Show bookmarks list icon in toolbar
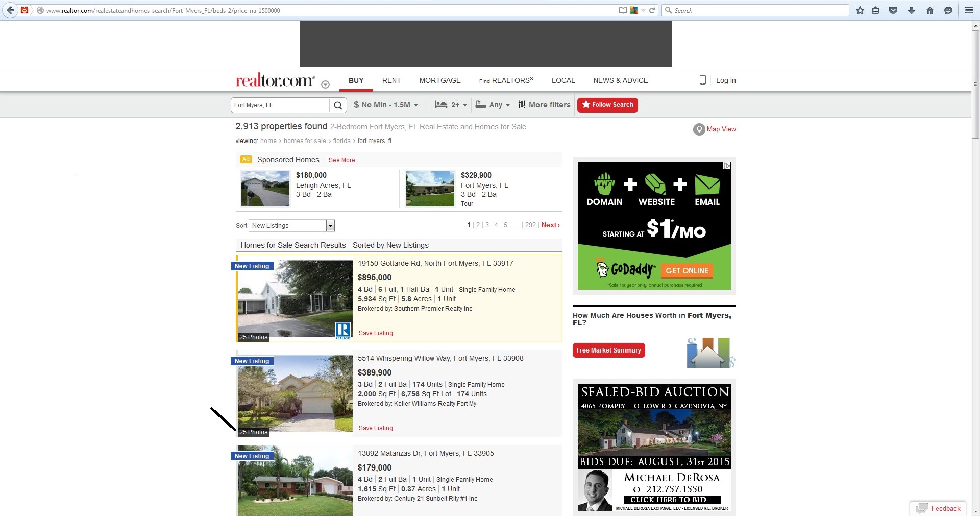Viewport: 980px width, 516px height. [x=875, y=10]
